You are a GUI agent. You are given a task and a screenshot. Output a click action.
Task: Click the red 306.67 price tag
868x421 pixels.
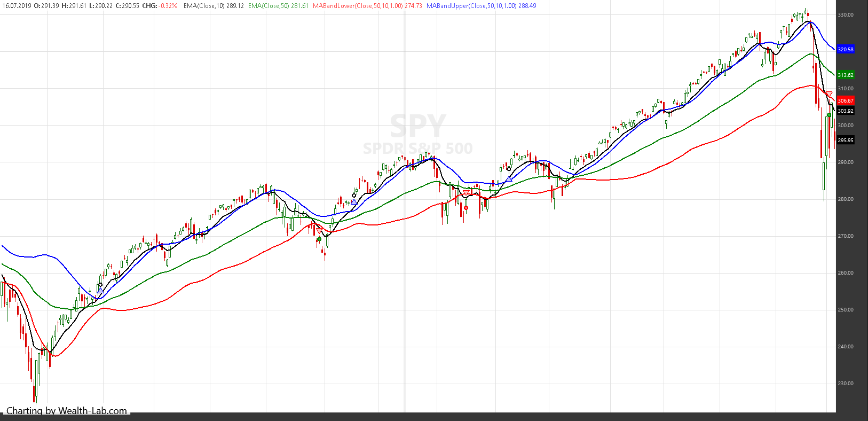(846, 100)
